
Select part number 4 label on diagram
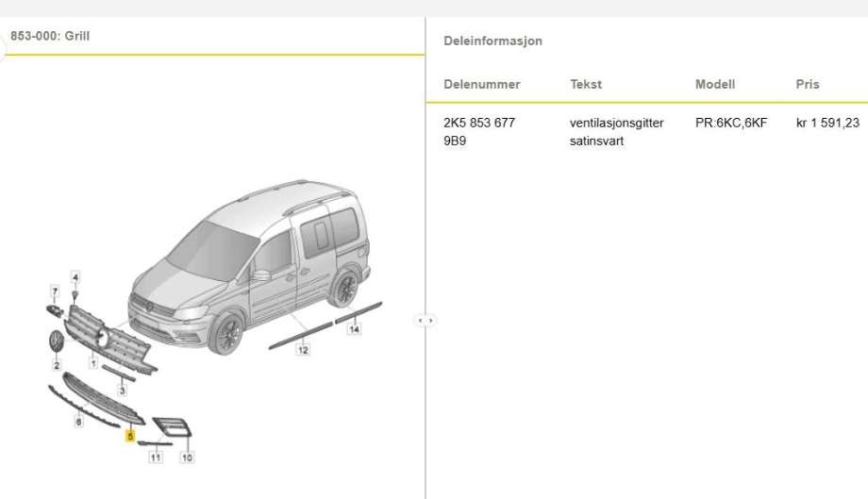coord(75,277)
